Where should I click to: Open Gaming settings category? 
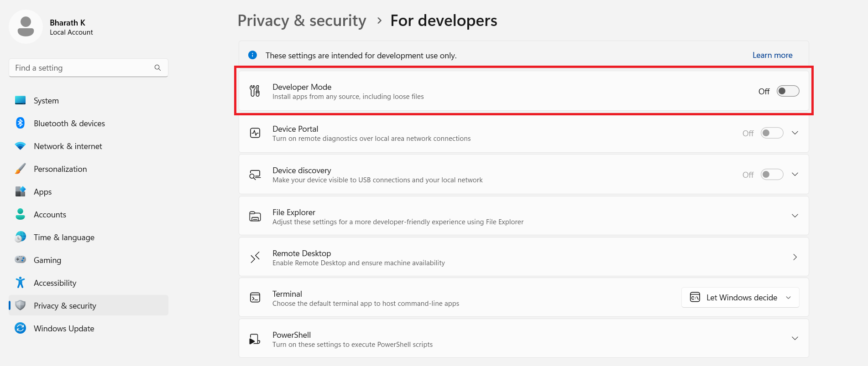click(89, 260)
